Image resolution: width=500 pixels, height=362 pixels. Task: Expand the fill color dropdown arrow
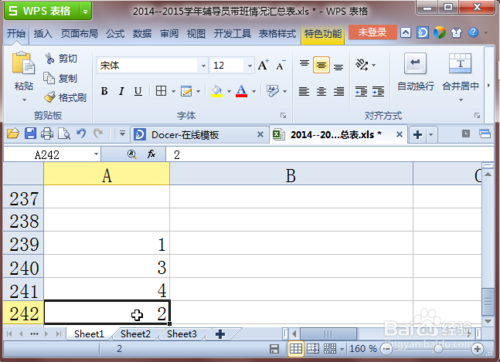point(229,91)
